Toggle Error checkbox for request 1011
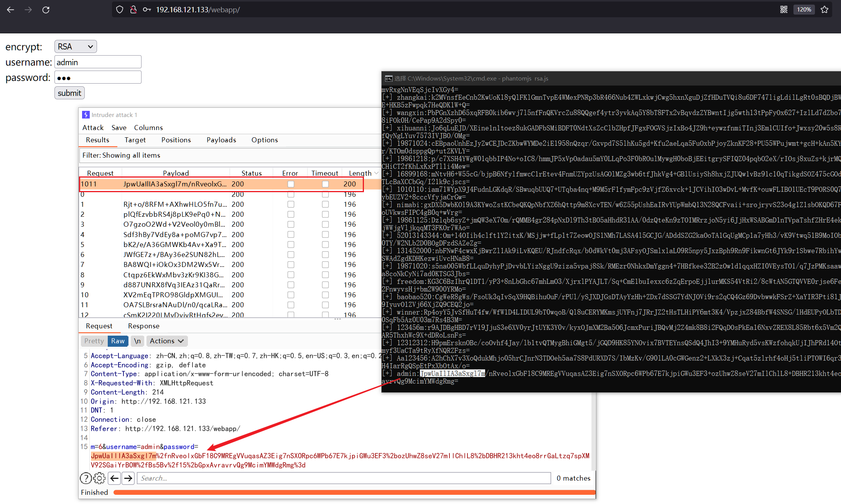Viewport: 841px width, 504px height. click(291, 184)
